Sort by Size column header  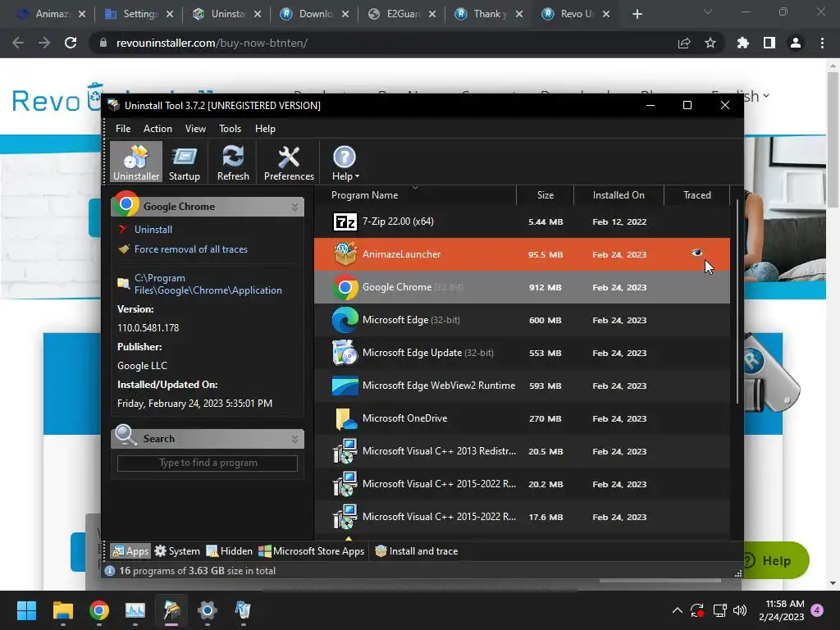[x=546, y=195]
